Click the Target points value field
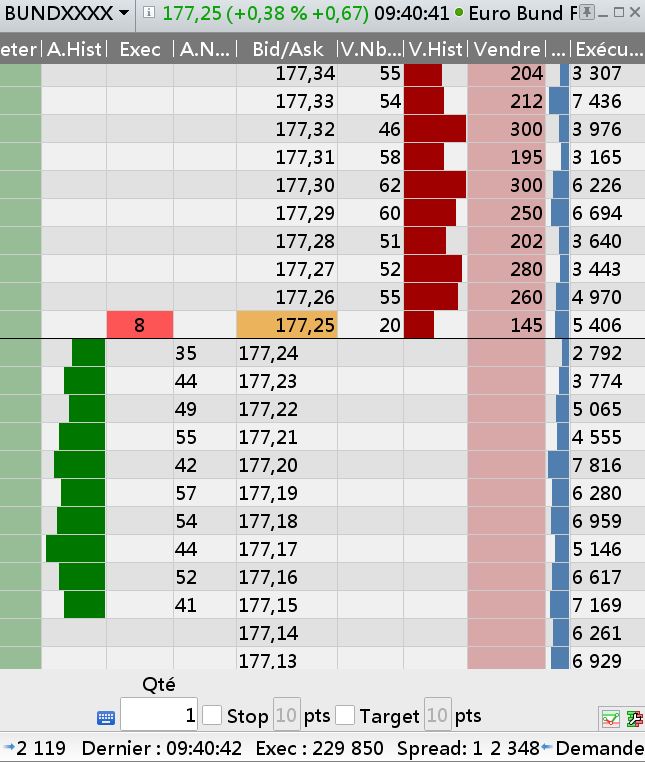645x762 pixels. pyautogui.click(x=438, y=715)
